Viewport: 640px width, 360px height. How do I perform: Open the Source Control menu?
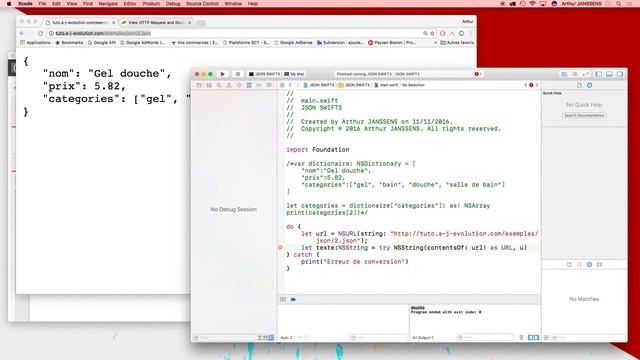pyautogui.click(x=202, y=4)
